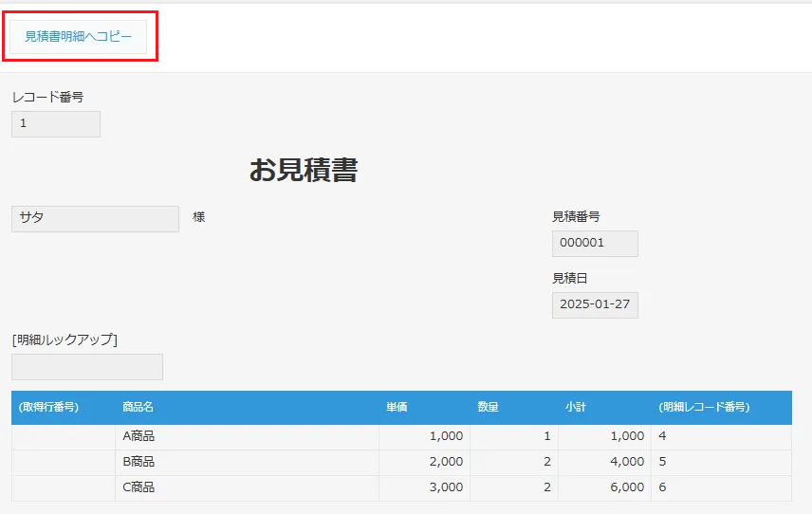Select the B商品 cell
812x514 pixels.
point(247,462)
